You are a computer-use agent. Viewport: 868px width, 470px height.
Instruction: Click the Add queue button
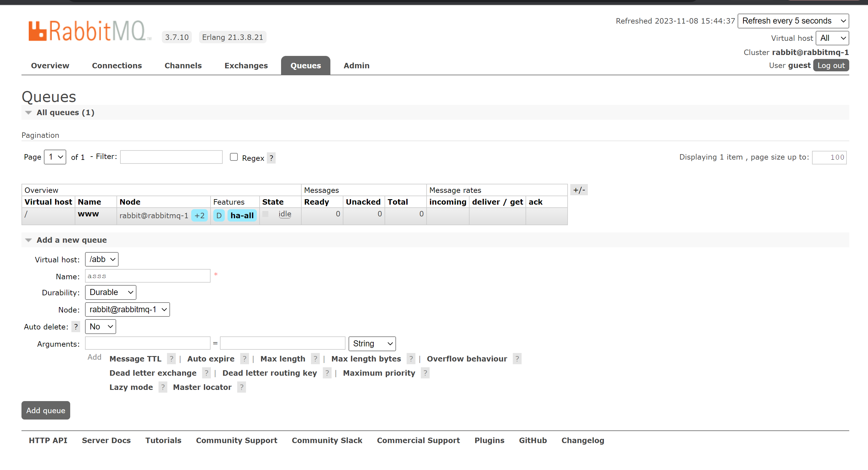coord(46,410)
